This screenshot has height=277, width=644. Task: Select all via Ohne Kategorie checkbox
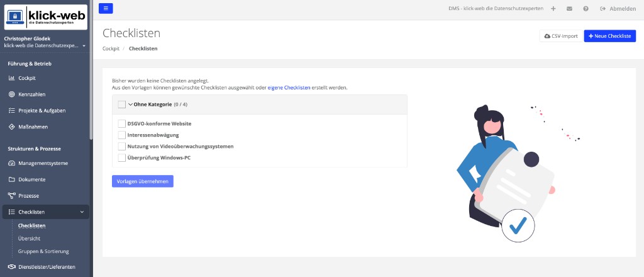121,105
